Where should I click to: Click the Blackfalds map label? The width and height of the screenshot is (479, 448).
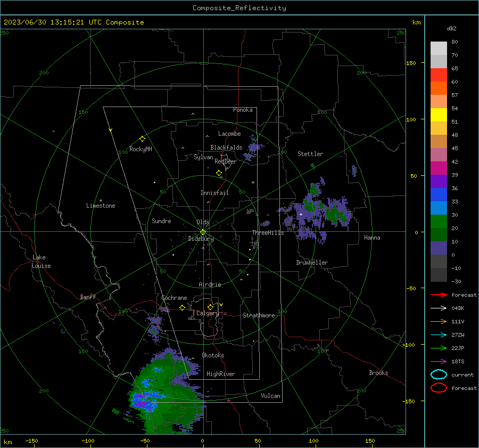click(x=226, y=148)
